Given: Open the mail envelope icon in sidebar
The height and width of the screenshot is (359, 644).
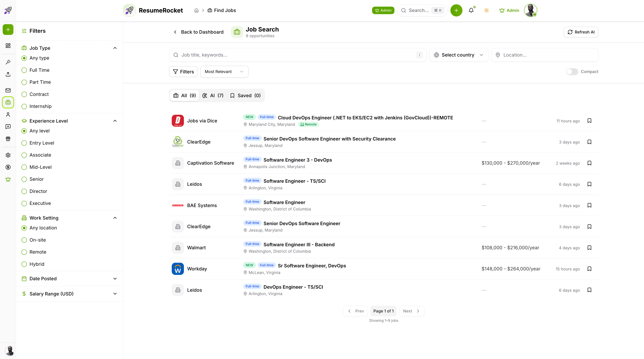Looking at the screenshot, I should 8,90.
